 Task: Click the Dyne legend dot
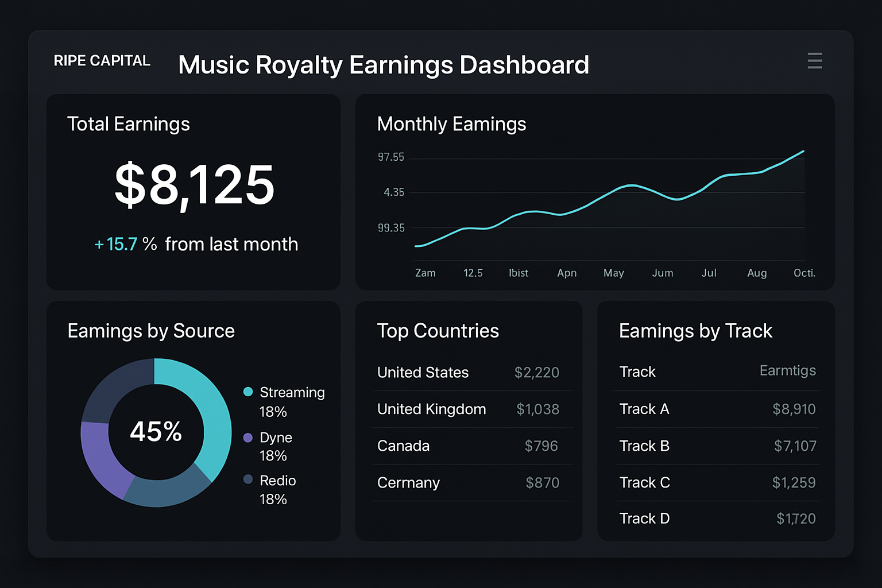click(x=247, y=437)
